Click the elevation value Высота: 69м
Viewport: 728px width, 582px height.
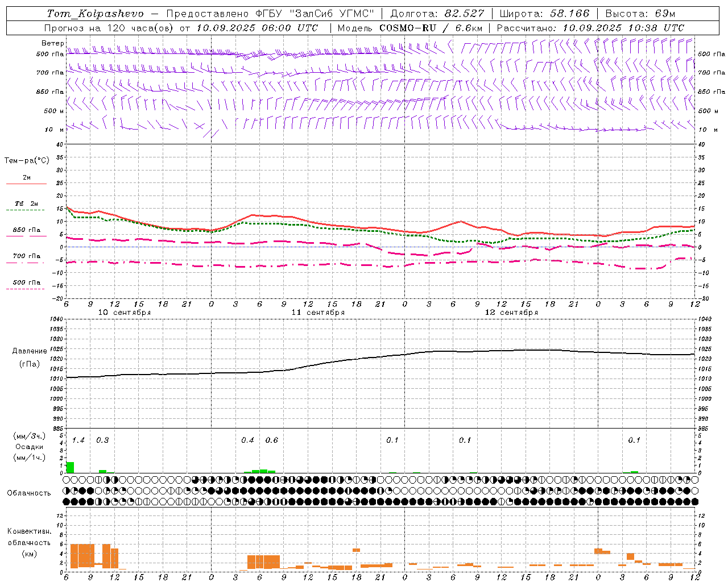pyautogui.click(x=640, y=14)
